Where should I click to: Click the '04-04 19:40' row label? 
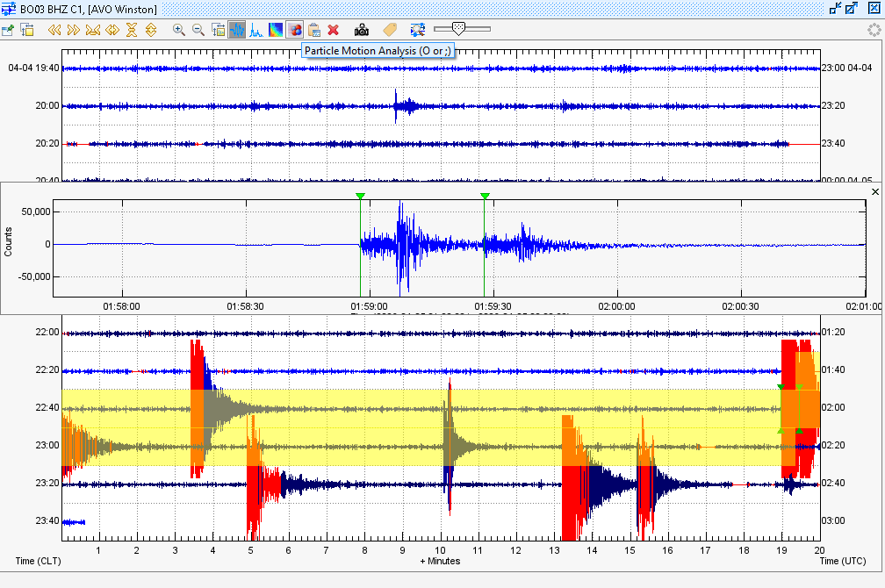click(x=34, y=68)
